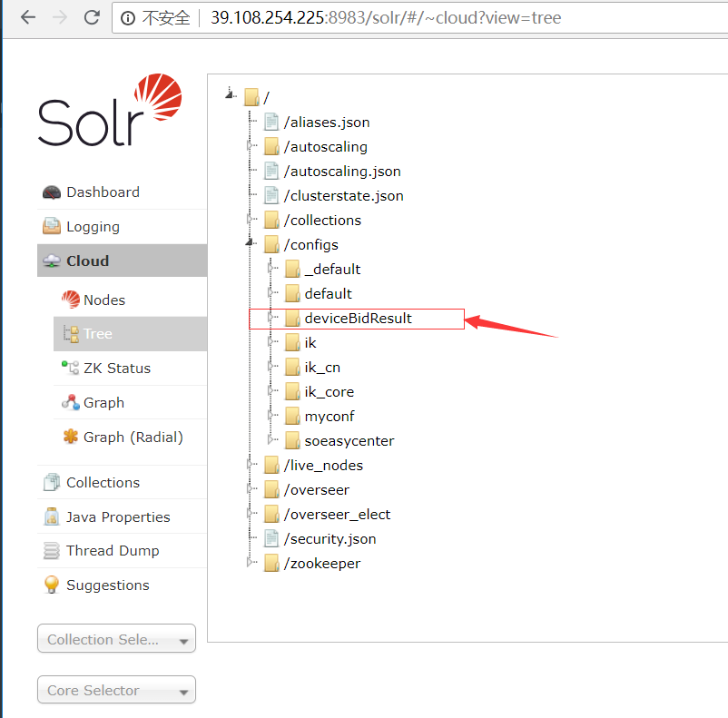728x718 pixels.
Task: Select the soeasycenter config folder
Action: click(349, 441)
